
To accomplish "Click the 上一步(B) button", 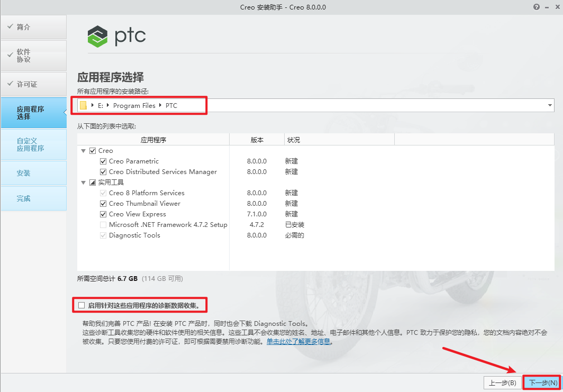I will coord(501,382).
